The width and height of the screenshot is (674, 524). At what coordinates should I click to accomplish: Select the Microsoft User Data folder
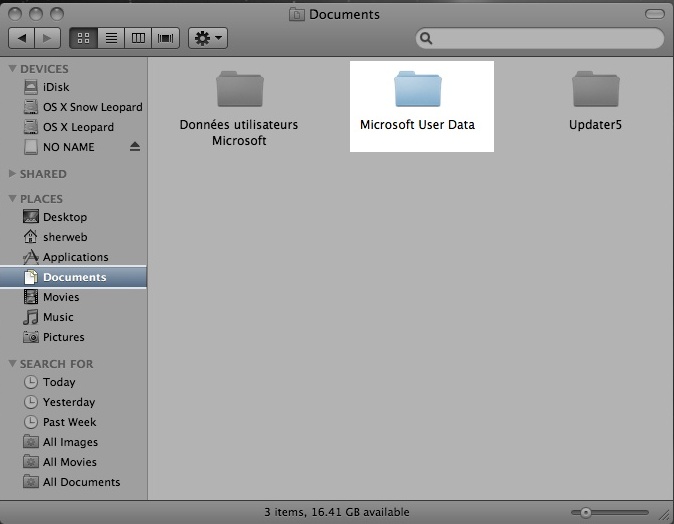pyautogui.click(x=418, y=90)
